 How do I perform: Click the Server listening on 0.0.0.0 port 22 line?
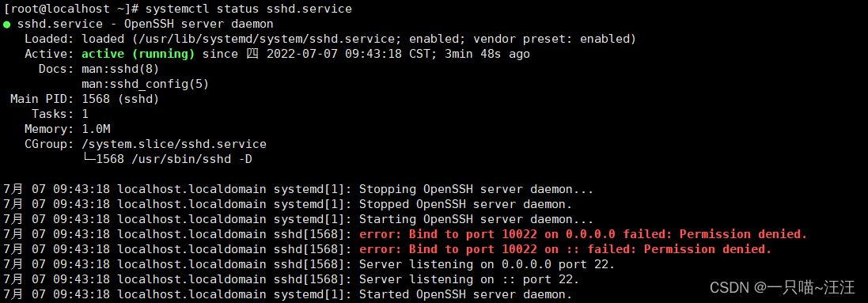pyautogui.click(x=309, y=264)
